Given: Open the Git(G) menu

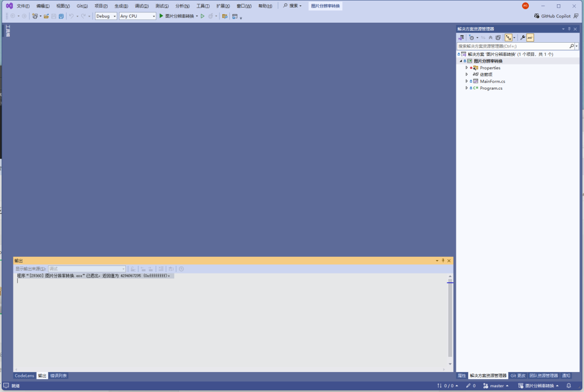Looking at the screenshot, I should tap(82, 6).
